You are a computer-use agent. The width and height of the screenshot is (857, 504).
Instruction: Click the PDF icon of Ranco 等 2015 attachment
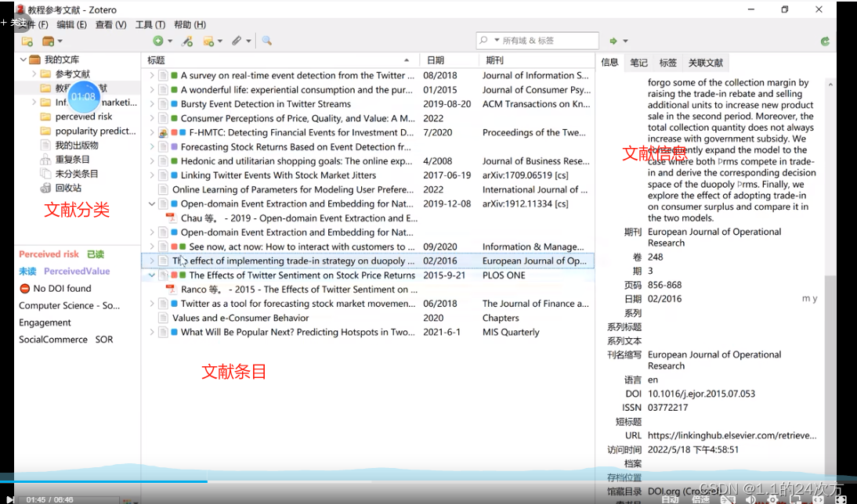pos(171,290)
